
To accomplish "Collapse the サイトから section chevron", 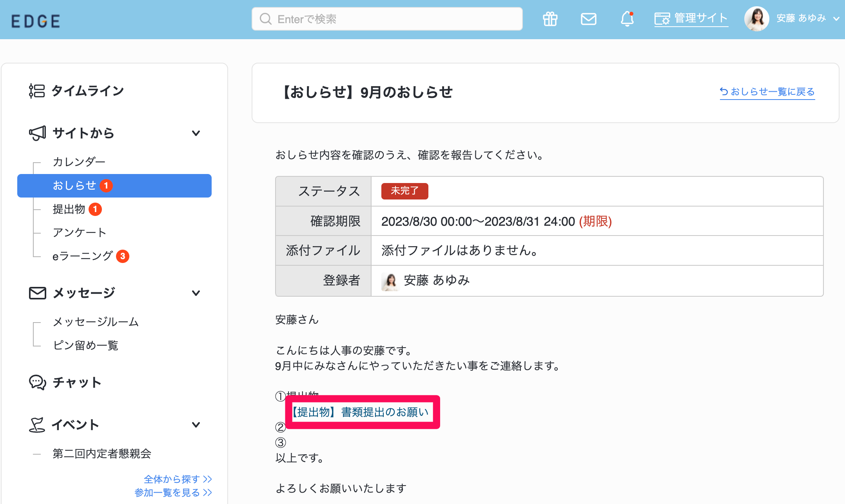I will point(196,133).
